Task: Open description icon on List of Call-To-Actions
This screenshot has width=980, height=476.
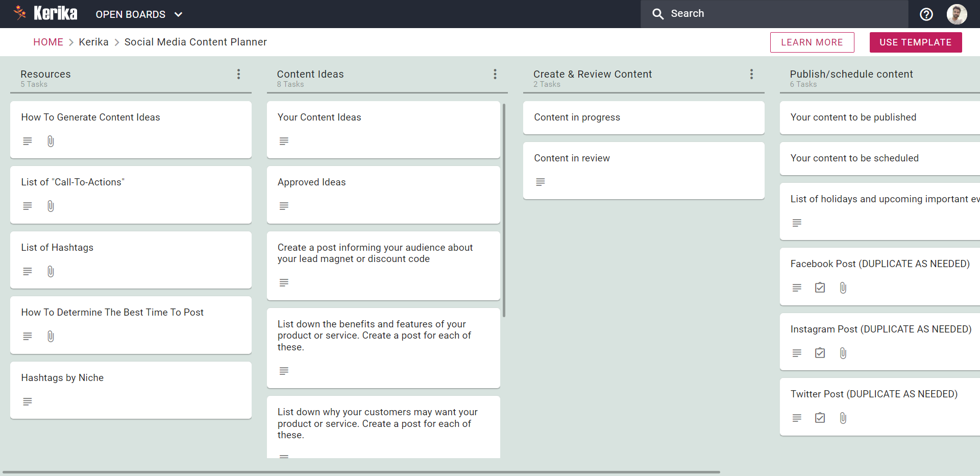Action: click(x=28, y=206)
